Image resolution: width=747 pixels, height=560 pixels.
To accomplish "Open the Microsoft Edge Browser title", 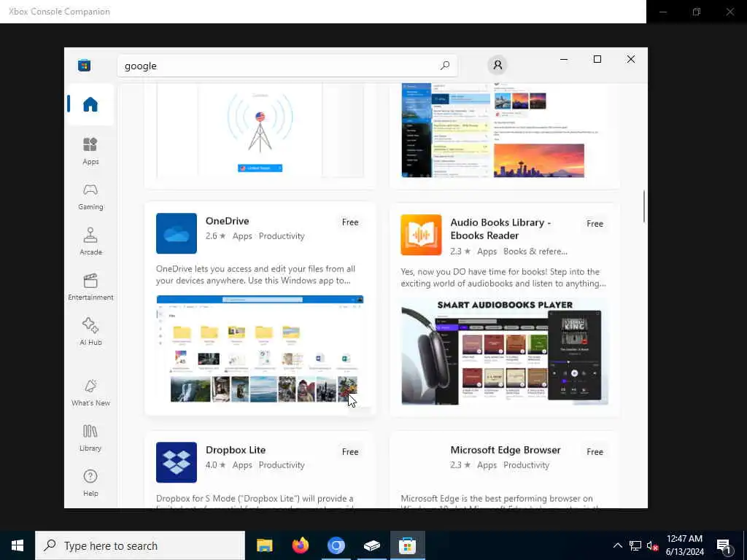I will pyautogui.click(x=505, y=450).
